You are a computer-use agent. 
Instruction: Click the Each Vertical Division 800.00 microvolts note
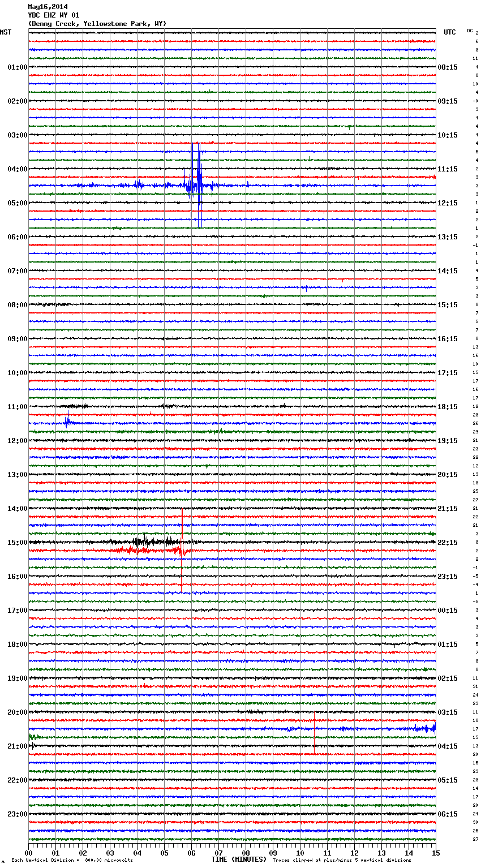(72, 860)
